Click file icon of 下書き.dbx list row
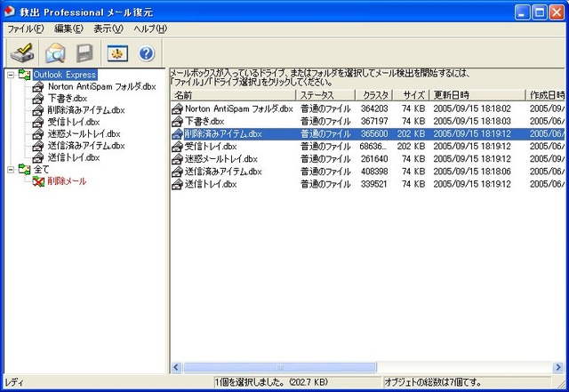Screen dimensions: 569x392 point(177,122)
